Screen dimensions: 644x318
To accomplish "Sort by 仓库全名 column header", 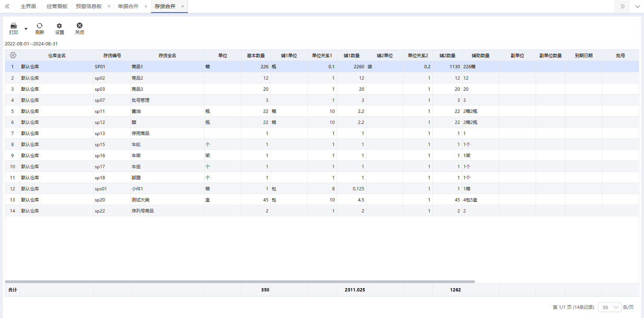I will coord(57,56).
